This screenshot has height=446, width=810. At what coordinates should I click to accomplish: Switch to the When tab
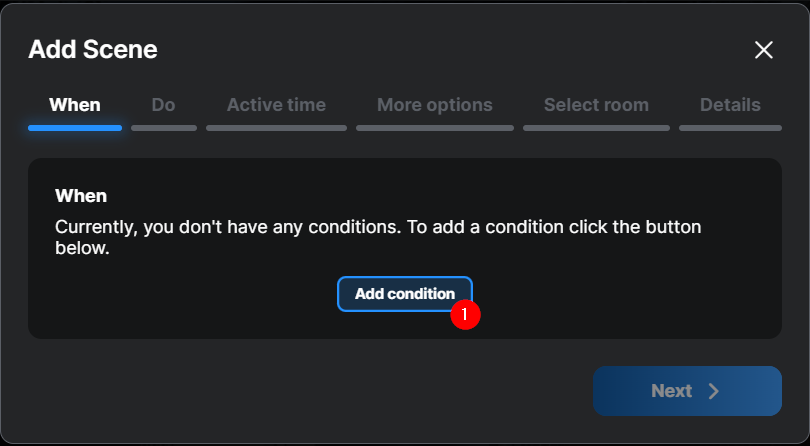coord(75,105)
